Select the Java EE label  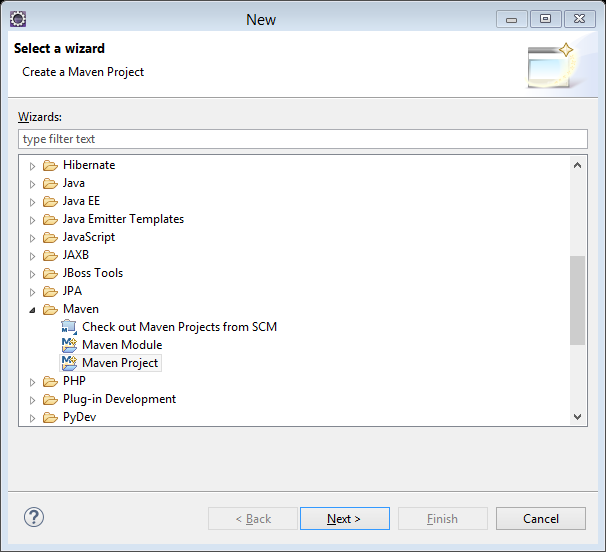pyautogui.click(x=81, y=201)
